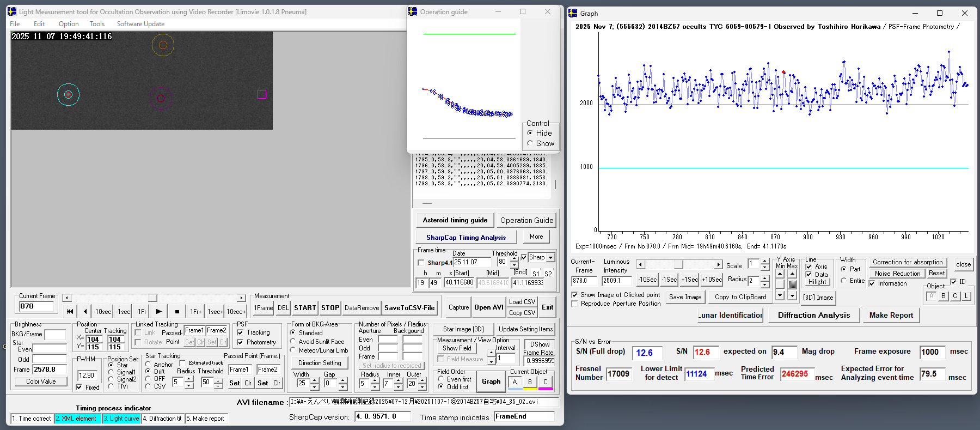Open the Sharp dropdown in Frame time
980x430 pixels.
[550, 257]
